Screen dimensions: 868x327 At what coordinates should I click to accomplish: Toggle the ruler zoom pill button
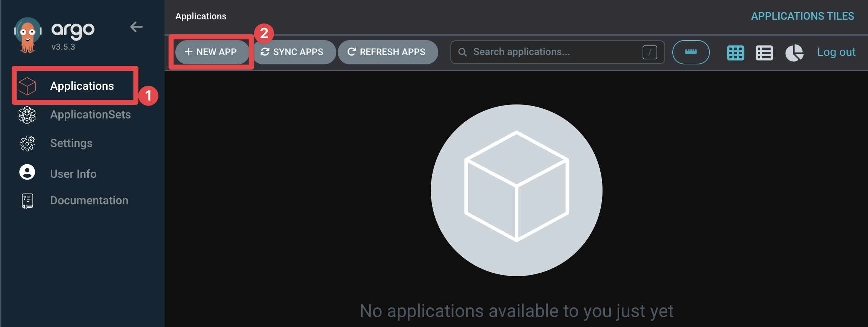[691, 52]
